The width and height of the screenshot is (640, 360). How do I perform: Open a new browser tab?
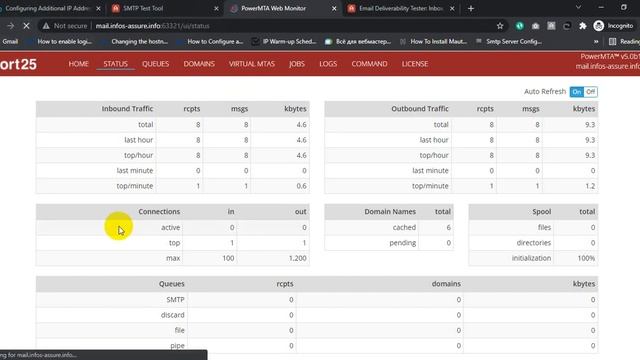click(471, 8)
